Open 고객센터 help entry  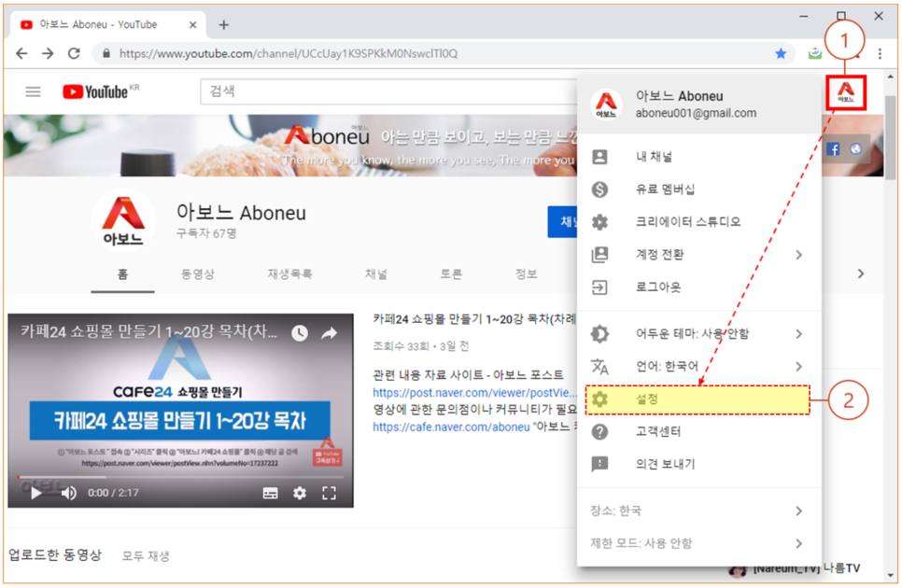click(x=699, y=431)
